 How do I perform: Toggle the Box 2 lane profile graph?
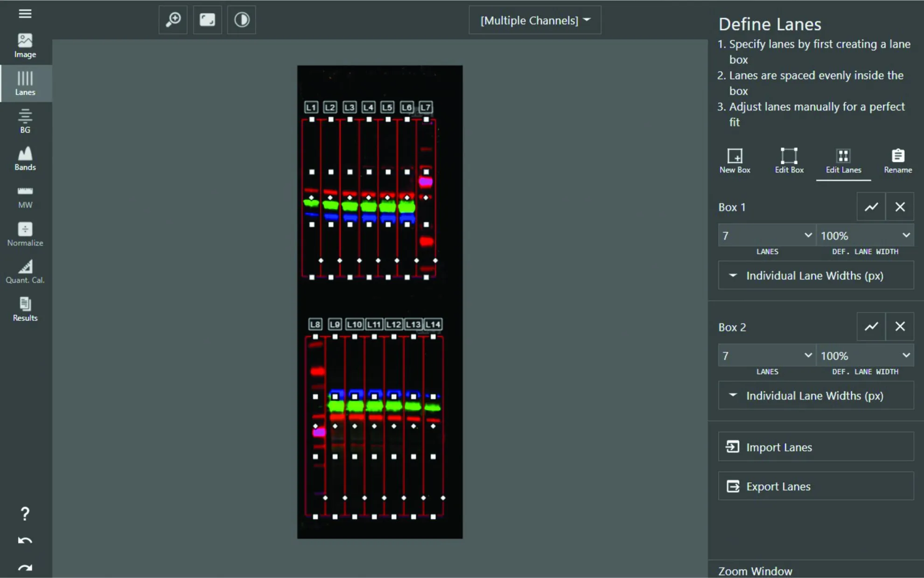tap(871, 327)
